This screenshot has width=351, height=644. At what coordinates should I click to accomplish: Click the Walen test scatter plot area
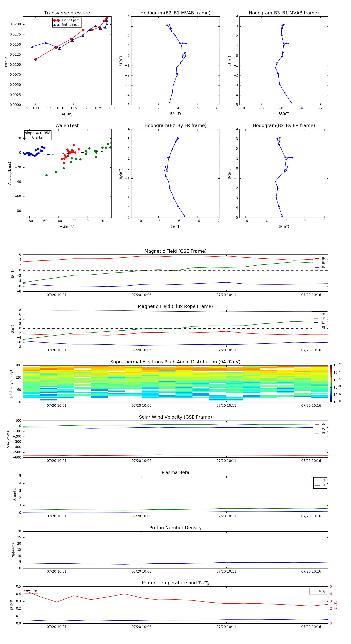click(67, 173)
